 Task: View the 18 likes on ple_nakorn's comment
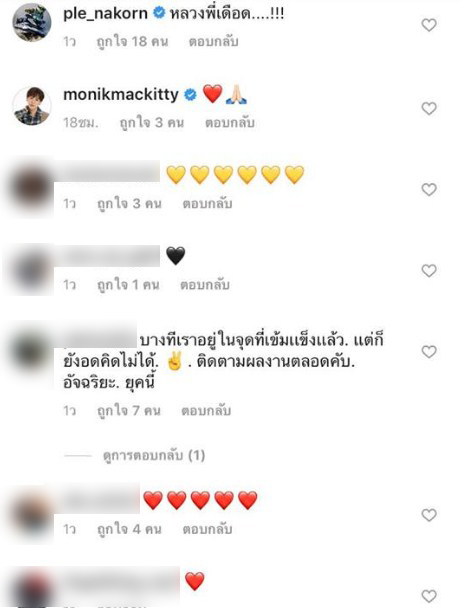[132, 41]
